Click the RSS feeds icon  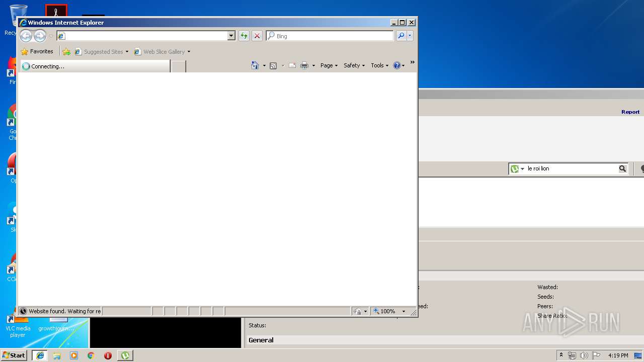point(273,65)
